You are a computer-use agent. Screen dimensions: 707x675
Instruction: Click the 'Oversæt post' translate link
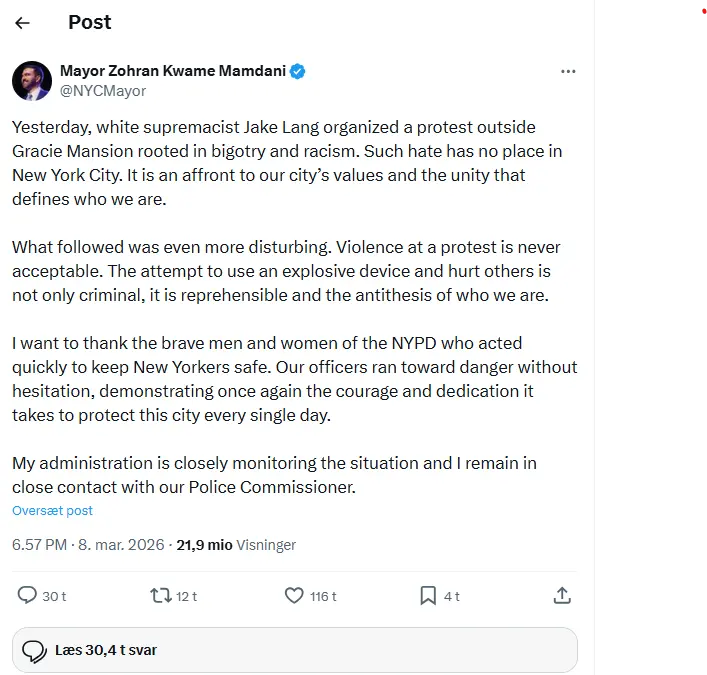coord(52,510)
